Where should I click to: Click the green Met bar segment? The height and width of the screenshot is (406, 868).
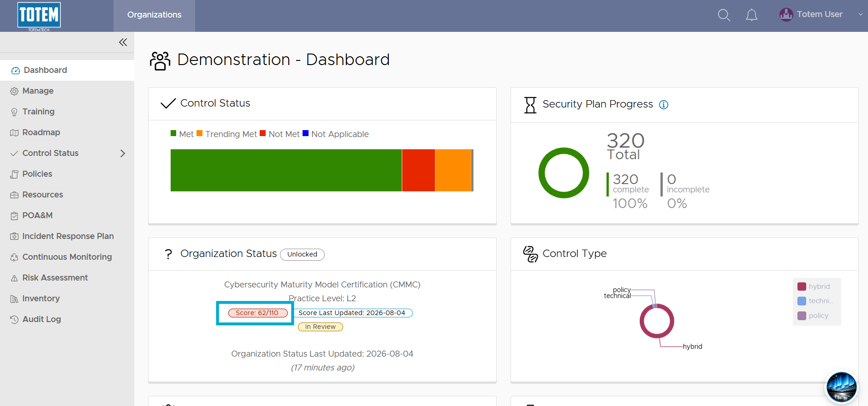click(x=286, y=170)
